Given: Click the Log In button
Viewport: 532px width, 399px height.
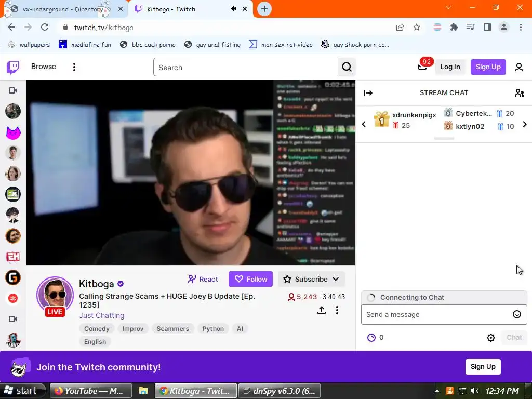Looking at the screenshot, I should click(x=450, y=67).
